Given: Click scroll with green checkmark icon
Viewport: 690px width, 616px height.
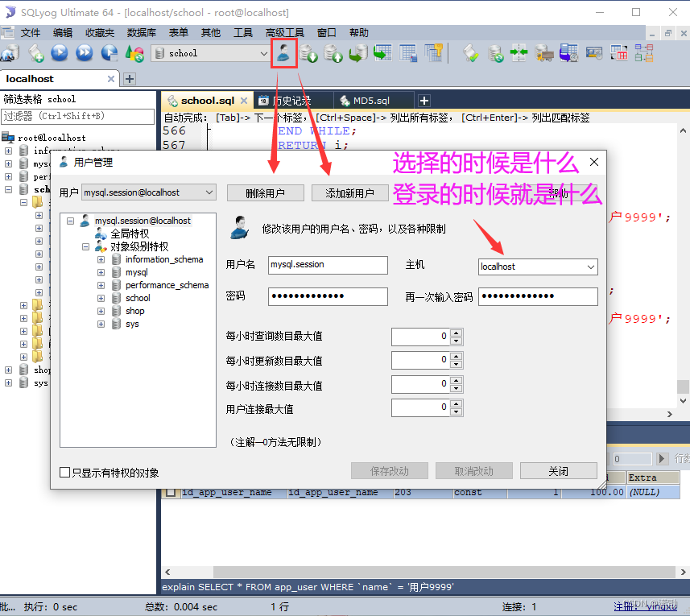Looking at the screenshot, I should click(471, 53).
